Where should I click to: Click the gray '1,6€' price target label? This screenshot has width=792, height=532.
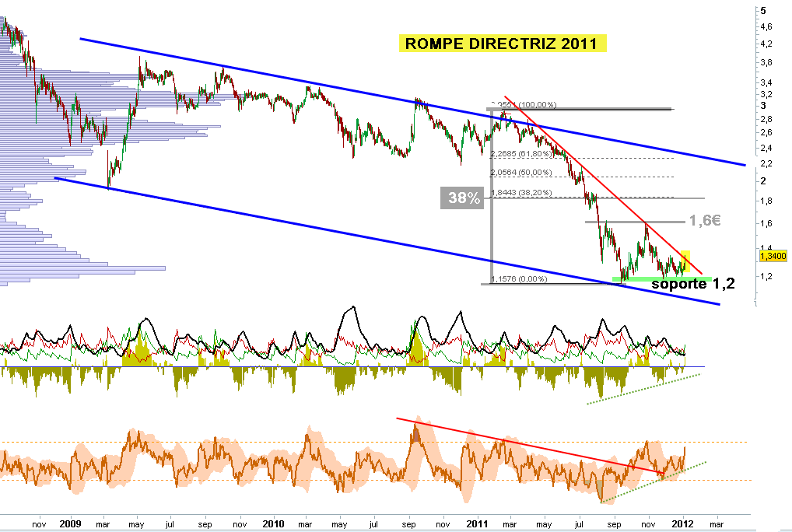pos(705,220)
